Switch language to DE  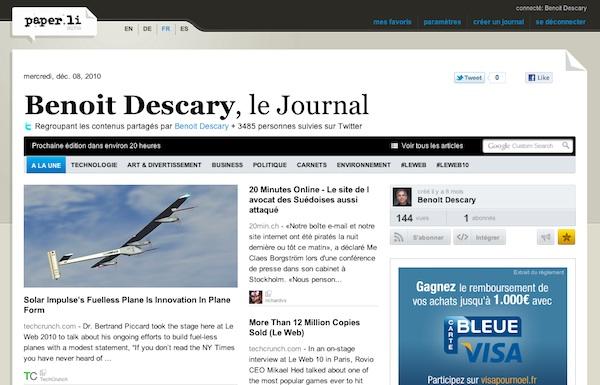tap(147, 29)
